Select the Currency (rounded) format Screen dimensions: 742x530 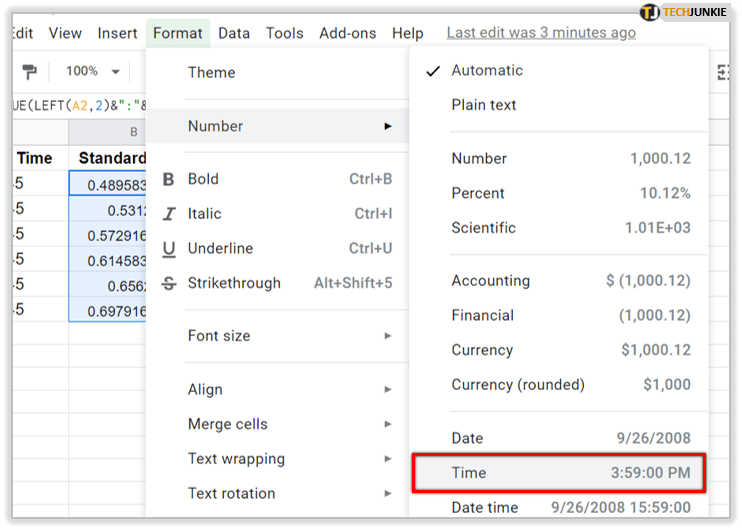(x=518, y=385)
